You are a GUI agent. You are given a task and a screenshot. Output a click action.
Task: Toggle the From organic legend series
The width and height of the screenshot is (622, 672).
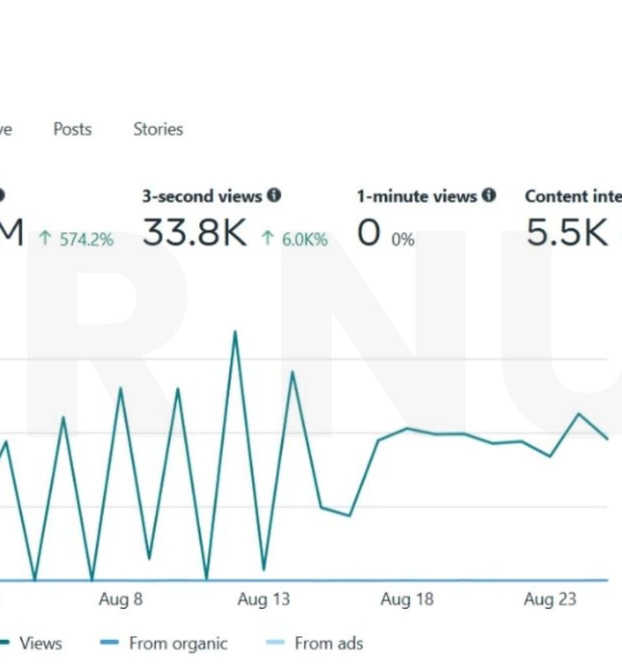point(164,643)
